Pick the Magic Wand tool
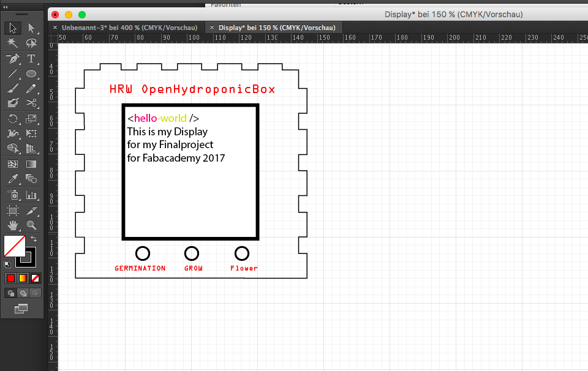The image size is (588, 371). coord(12,43)
